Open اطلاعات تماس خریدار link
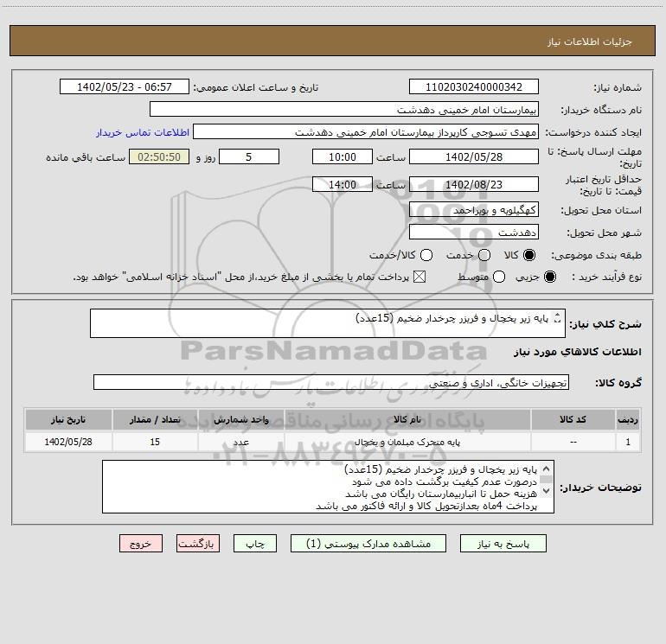 pyautogui.click(x=143, y=132)
